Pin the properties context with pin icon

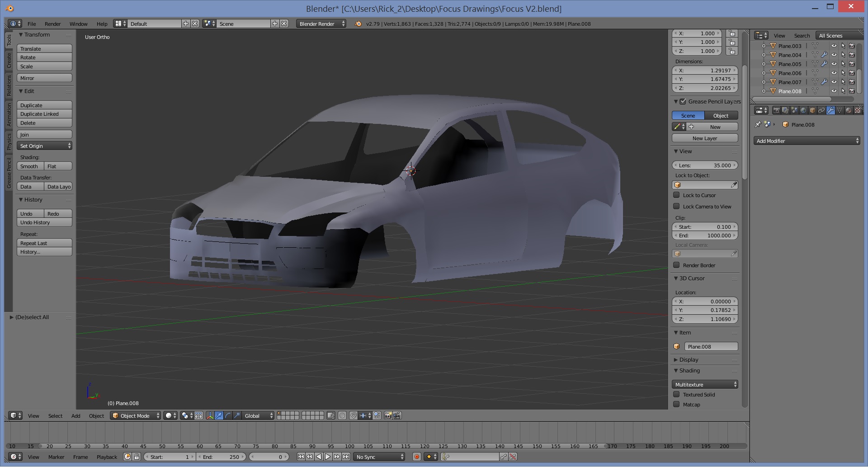coord(758,125)
